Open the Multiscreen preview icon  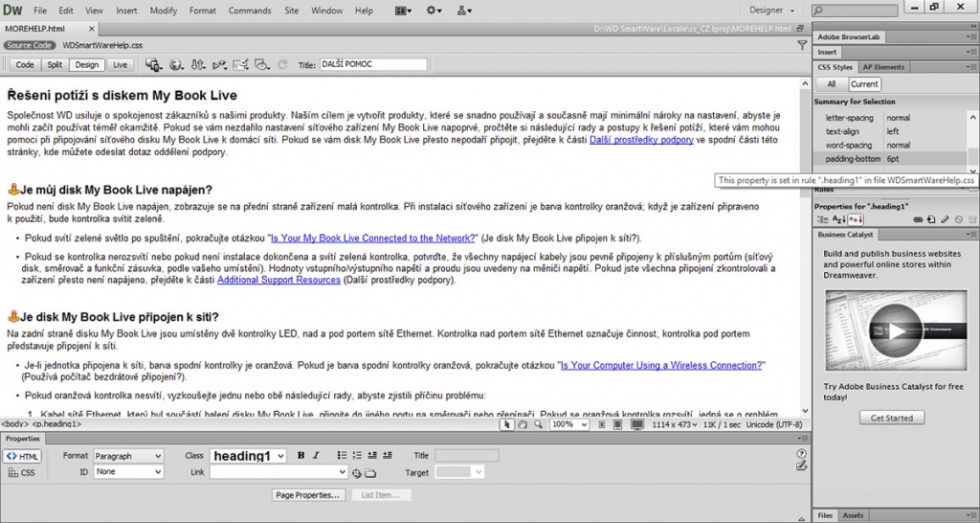point(154,64)
